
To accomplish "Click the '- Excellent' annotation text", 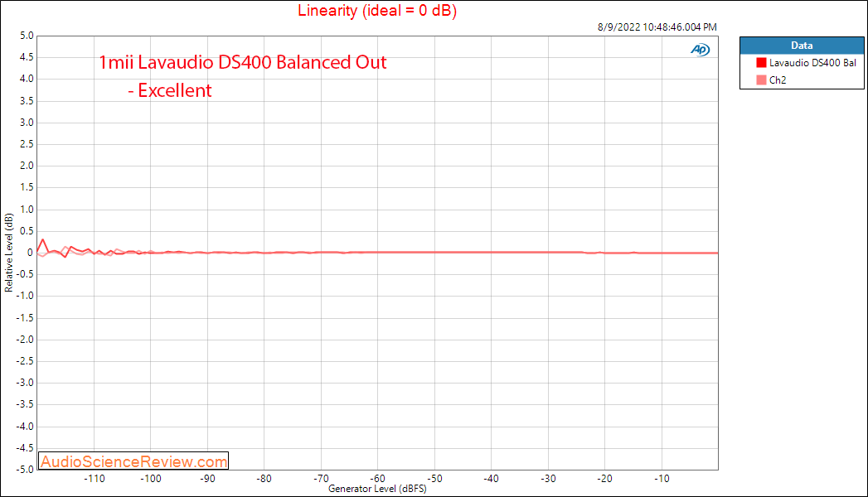I will (x=169, y=90).
